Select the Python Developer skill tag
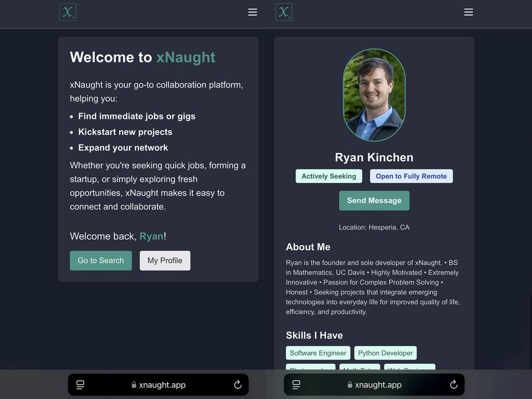 [385, 353]
